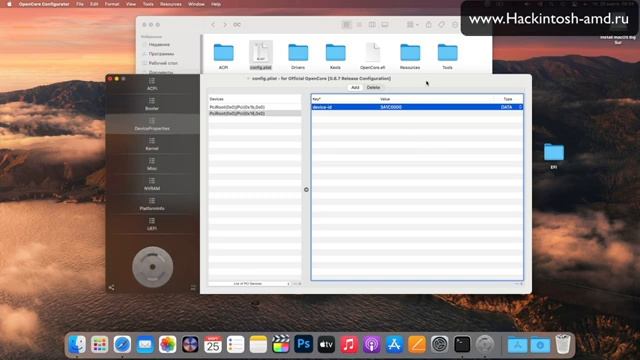The width and height of the screenshot is (640, 360).
Task: Launch Photoshop from the Dock
Action: click(x=303, y=344)
